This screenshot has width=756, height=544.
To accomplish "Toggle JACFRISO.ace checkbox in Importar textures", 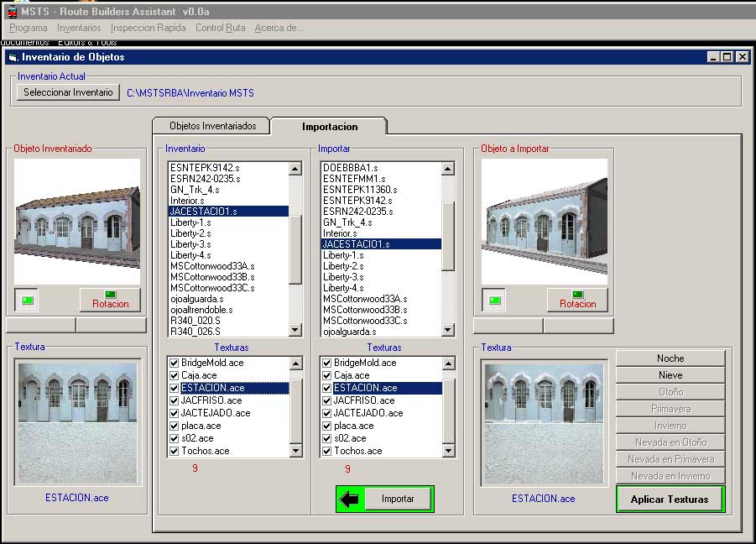I will point(327,400).
